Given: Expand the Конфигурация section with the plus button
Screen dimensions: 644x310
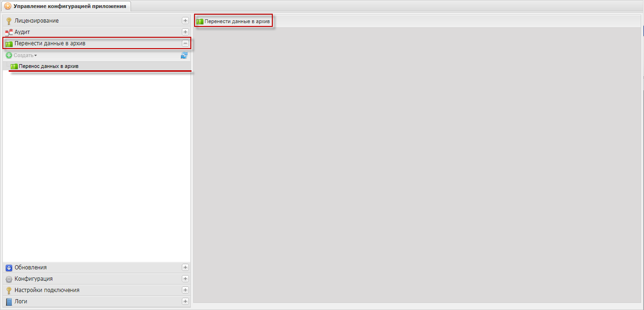Looking at the screenshot, I should click(x=185, y=279).
